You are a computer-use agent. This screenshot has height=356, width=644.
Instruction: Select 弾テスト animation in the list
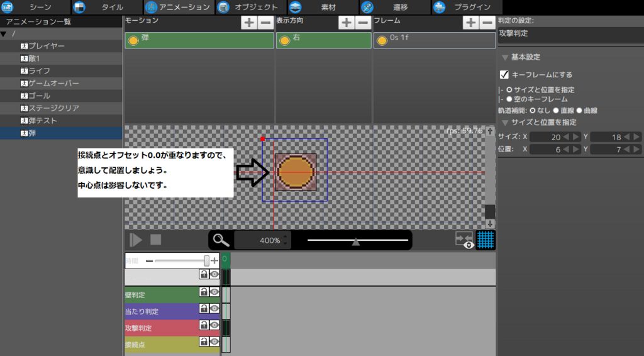click(x=61, y=121)
